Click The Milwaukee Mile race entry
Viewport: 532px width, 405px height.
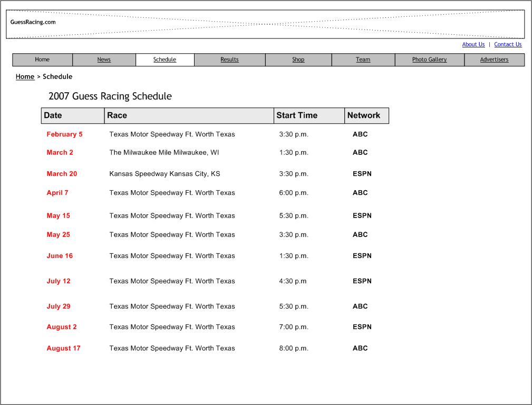164,153
